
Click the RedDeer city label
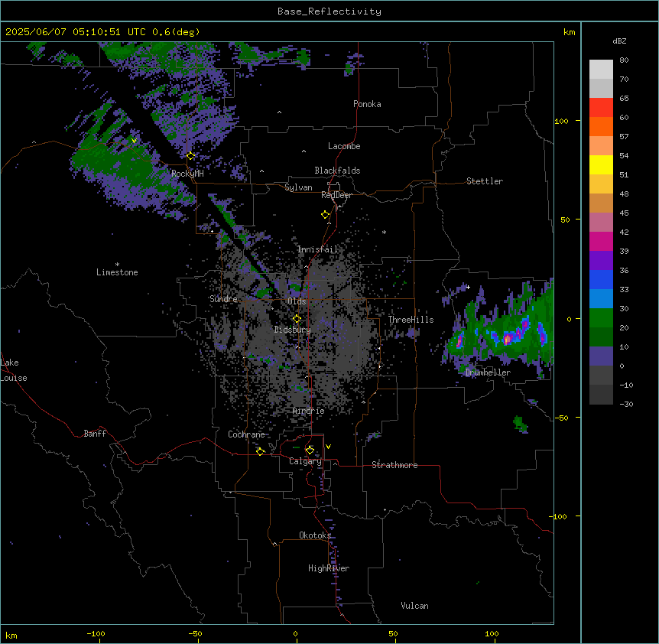pyautogui.click(x=336, y=195)
